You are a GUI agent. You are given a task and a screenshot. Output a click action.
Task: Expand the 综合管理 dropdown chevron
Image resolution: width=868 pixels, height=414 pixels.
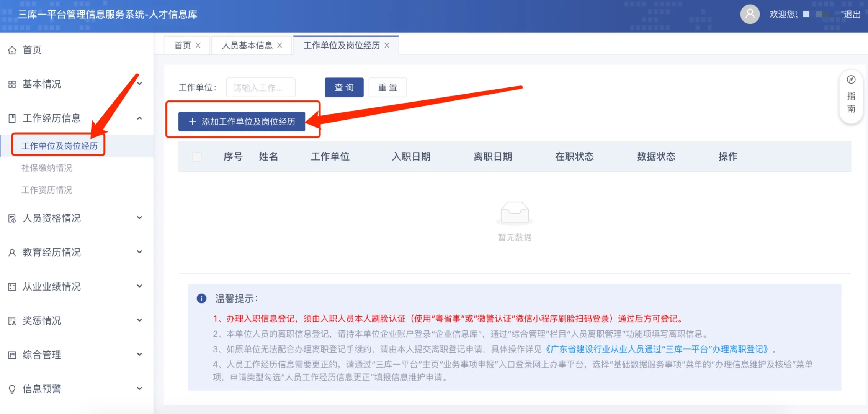pos(140,354)
